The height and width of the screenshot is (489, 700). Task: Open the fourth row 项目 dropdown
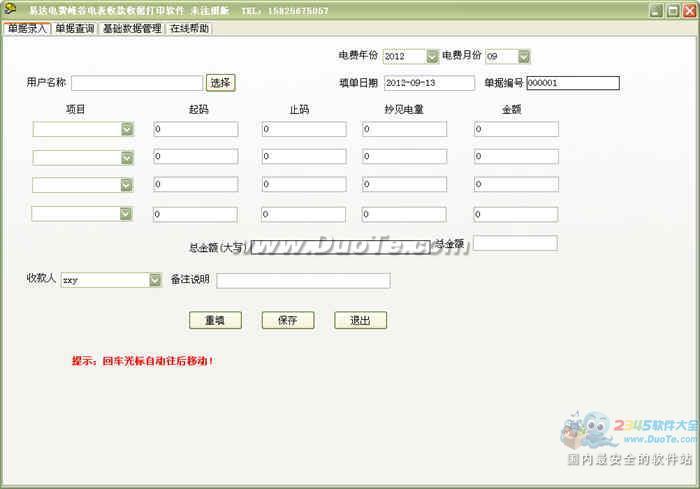point(127,213)
